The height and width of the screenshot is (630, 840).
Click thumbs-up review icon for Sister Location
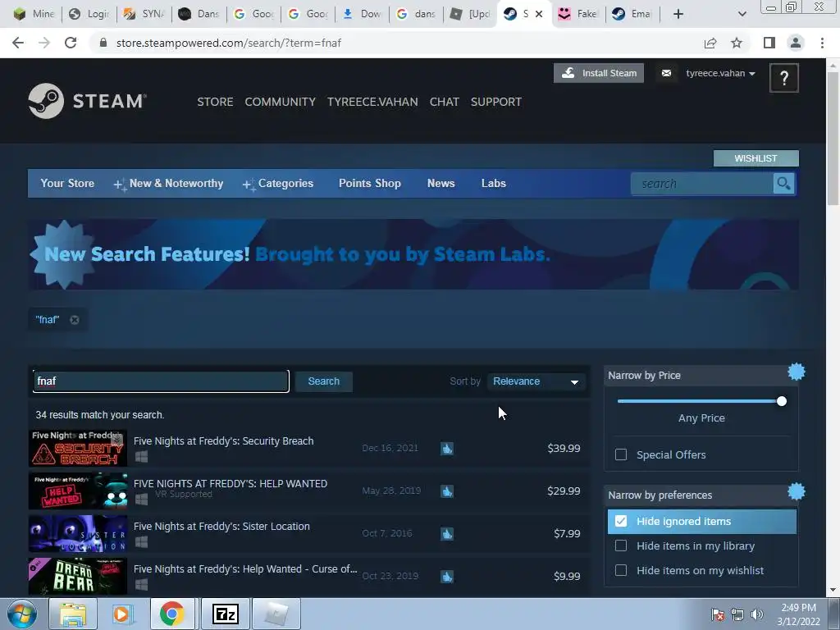[x=447, y=533]
